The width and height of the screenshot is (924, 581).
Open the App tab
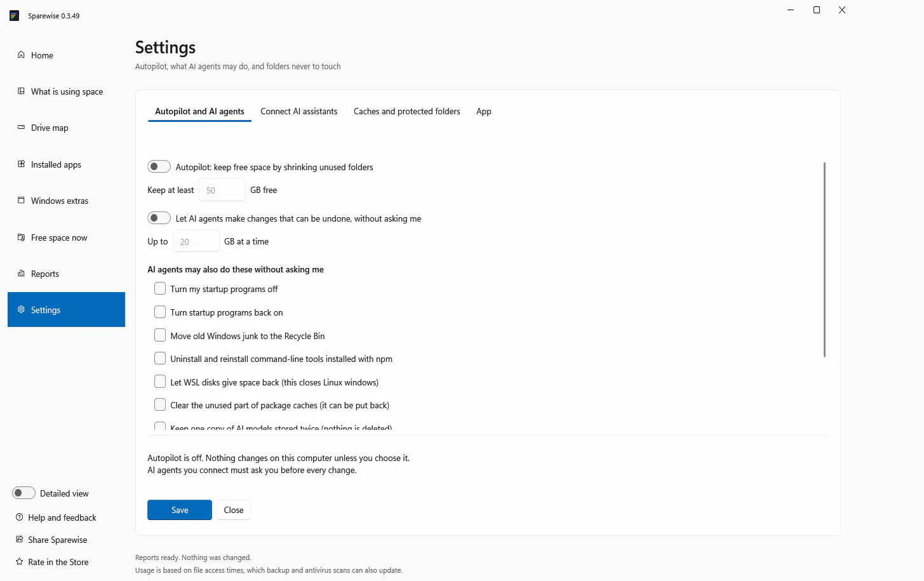[484, 111]
